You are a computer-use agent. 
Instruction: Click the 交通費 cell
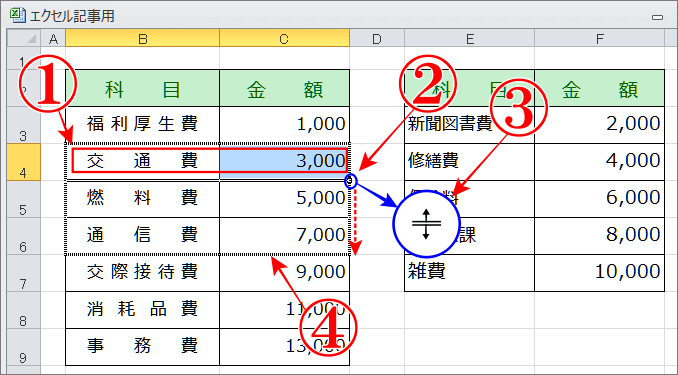click(142, 162)
